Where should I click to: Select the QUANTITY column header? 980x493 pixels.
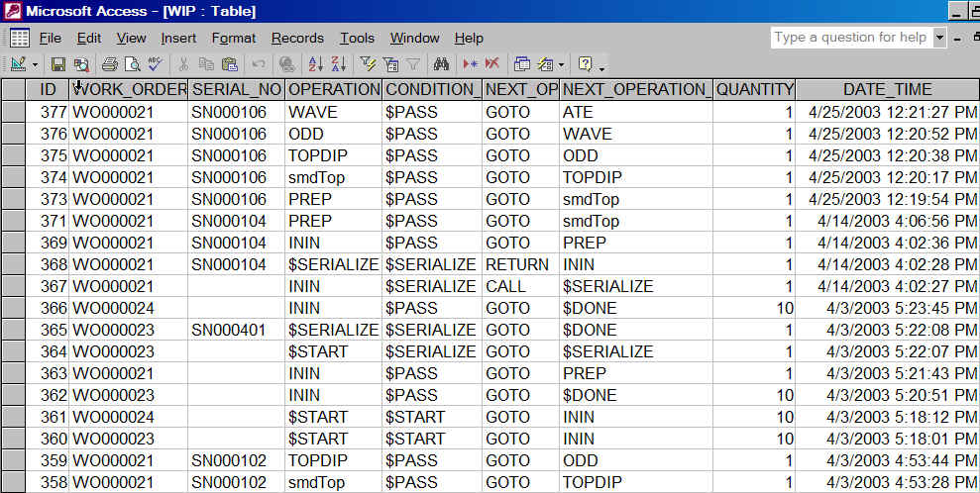tap(754, 89)
